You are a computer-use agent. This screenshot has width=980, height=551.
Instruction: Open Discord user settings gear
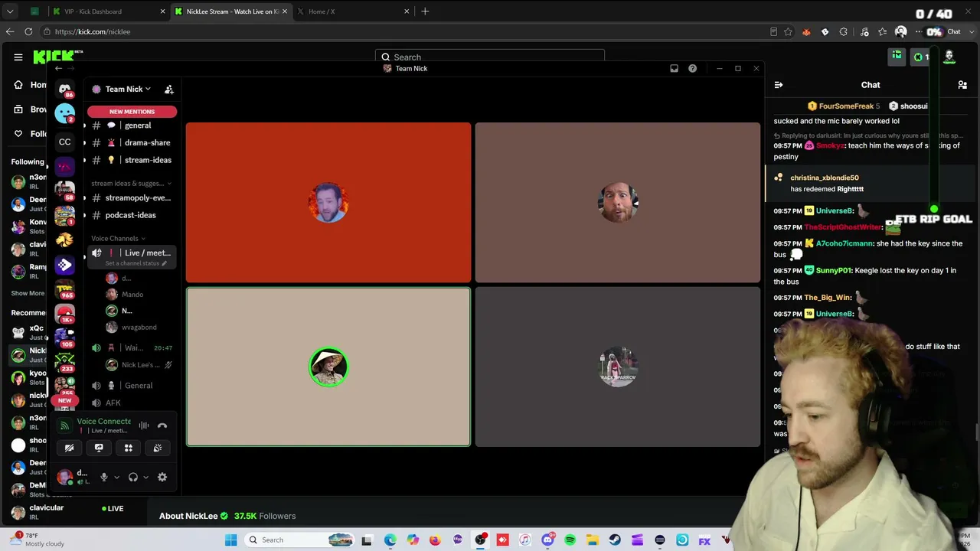tap(162, 478)
